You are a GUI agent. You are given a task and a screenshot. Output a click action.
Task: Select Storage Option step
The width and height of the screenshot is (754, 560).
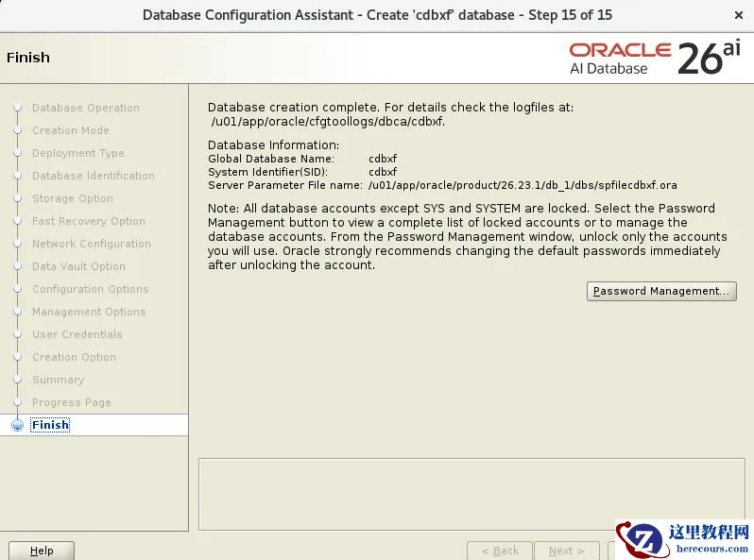[x=73, y=198]
